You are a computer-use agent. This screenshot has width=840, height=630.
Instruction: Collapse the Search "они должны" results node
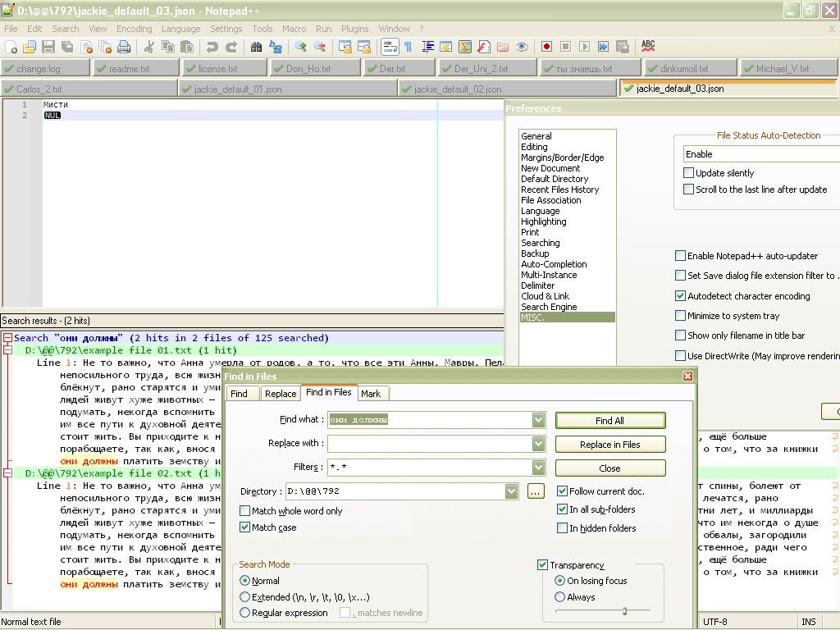[7, 338]
